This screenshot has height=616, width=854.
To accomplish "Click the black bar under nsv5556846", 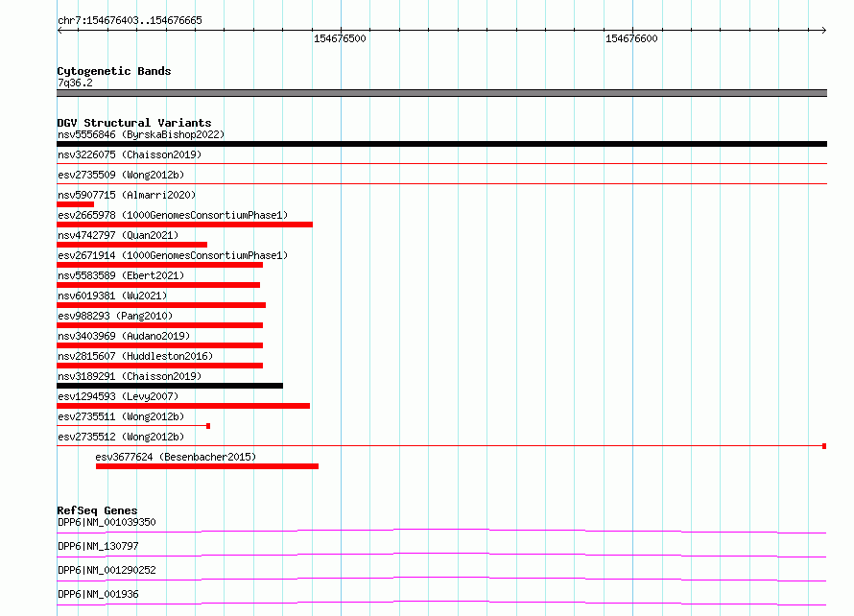I will tap(441, 144).
